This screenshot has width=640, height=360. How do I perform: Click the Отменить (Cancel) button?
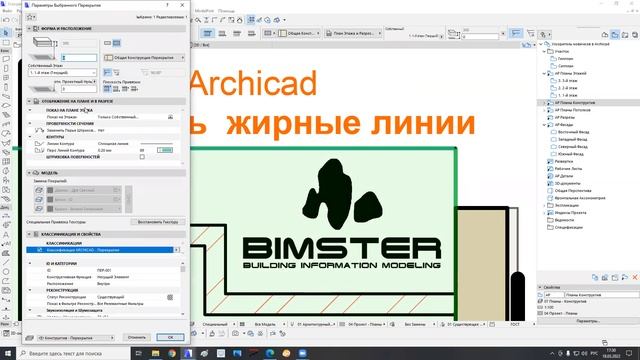(136, 338)
